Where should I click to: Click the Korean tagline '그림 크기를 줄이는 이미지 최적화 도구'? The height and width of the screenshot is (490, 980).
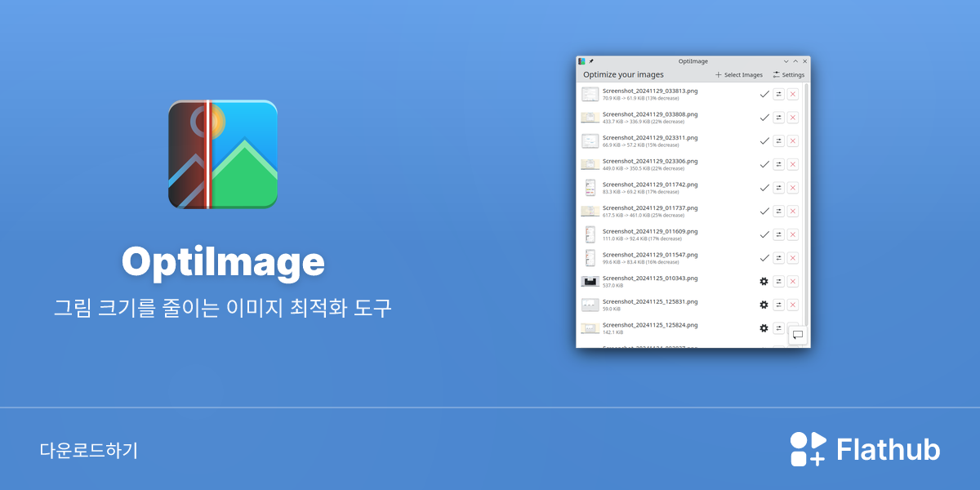coord(223,308)
